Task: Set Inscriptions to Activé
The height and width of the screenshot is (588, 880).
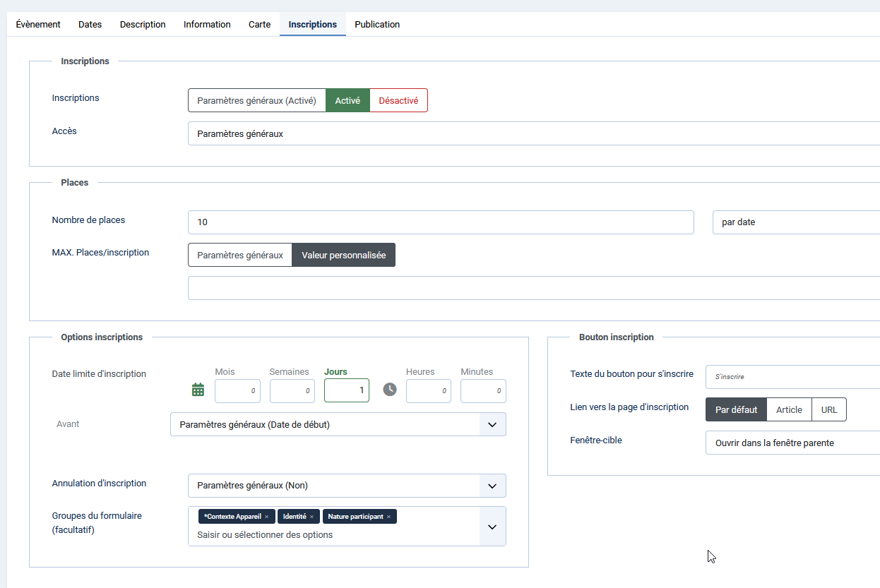Action: (347, 100)
